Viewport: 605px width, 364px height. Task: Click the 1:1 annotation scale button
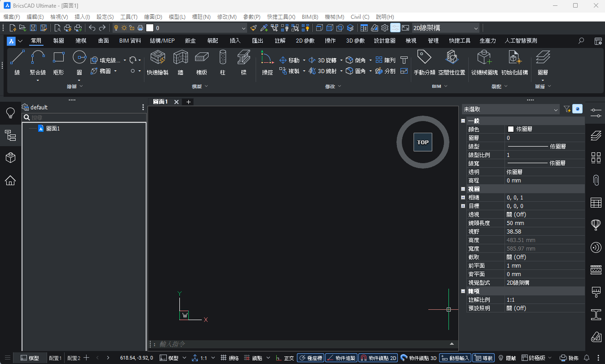pos(200,358)
